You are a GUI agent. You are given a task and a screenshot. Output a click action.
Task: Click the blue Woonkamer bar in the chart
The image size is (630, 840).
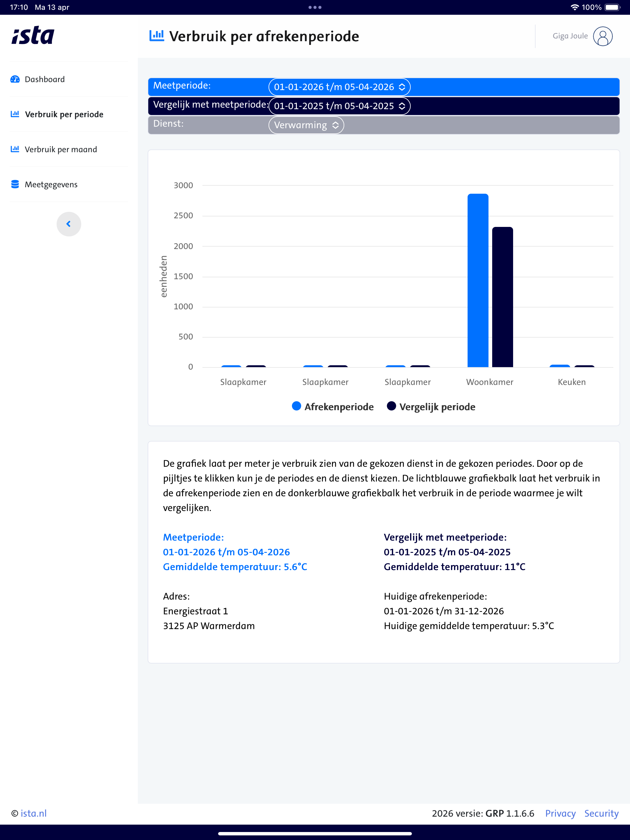[x=478, y=280]
